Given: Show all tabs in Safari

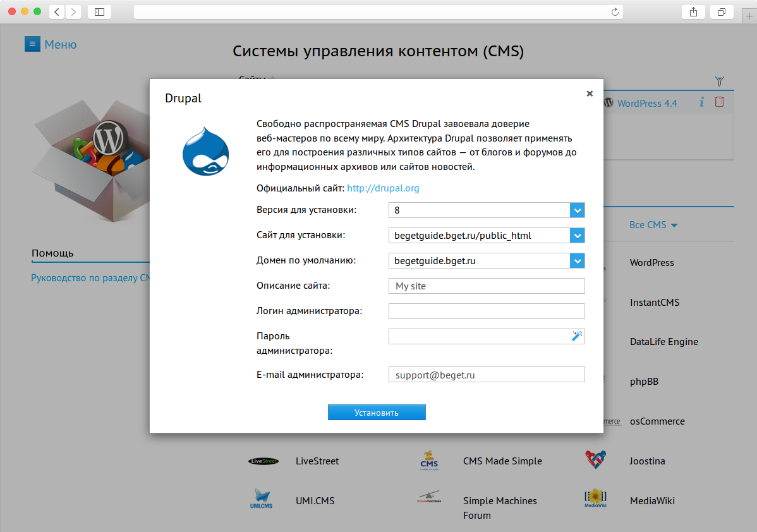Looking at the screenshot, I should [x=722, y=12].
